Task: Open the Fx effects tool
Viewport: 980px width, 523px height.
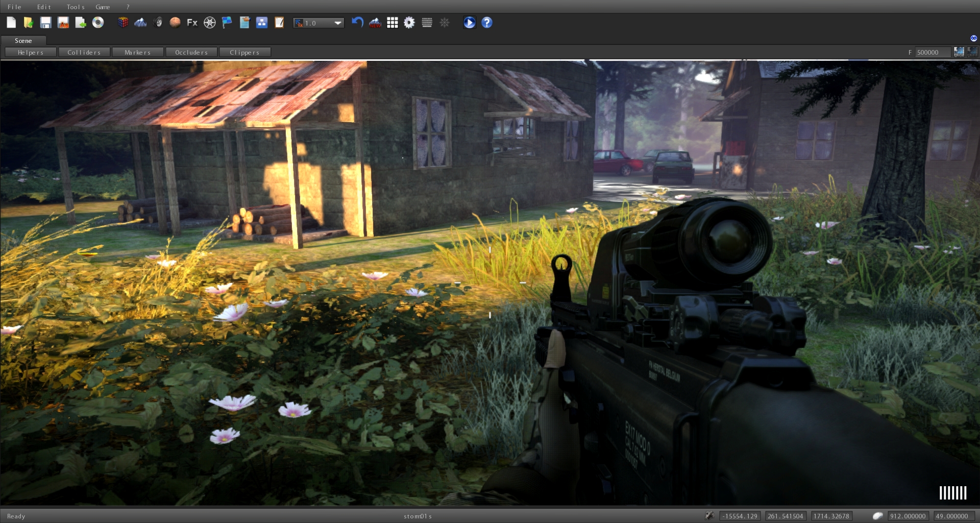Action: click(192, 22)
